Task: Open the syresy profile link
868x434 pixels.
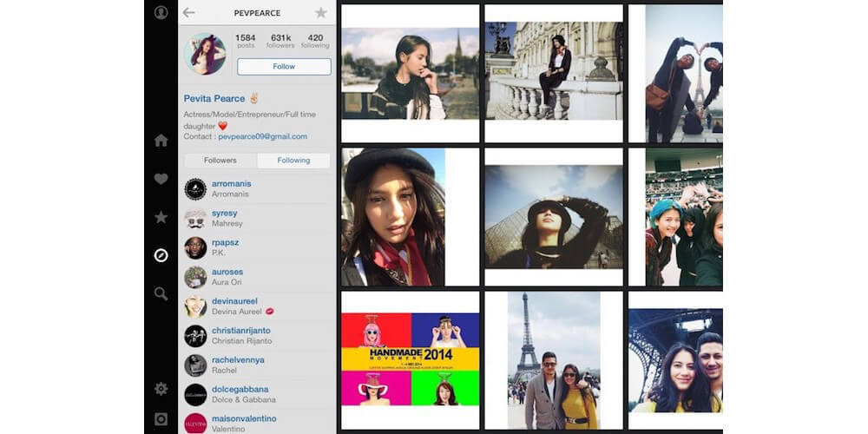Action: pyautogui.click(x=224, y=213)
